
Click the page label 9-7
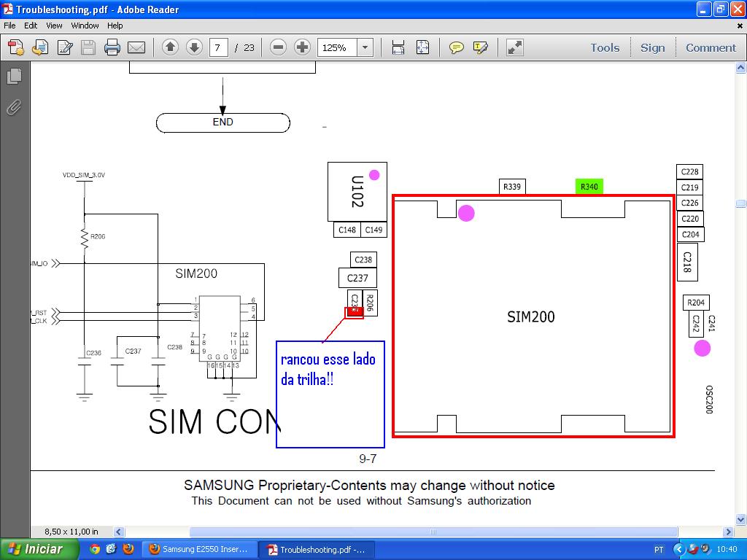pos(368,459)
